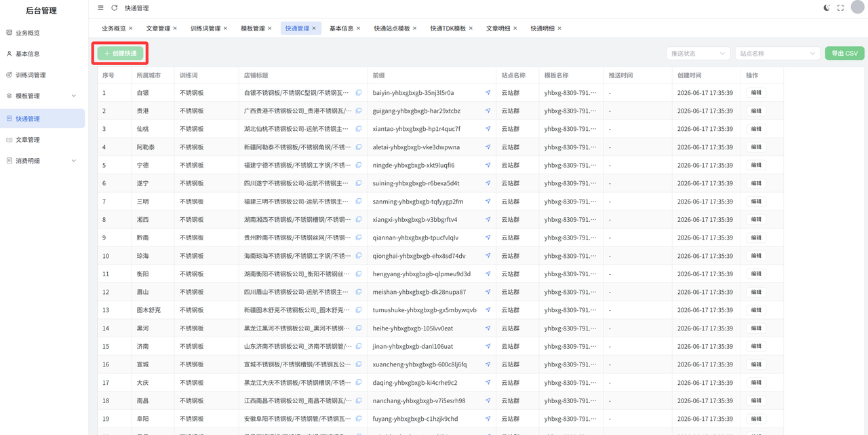The width and height of the screenshot is (868, 435).
Task: Toggle dark mode with the moon icon
Action: [x=827, y=8]
